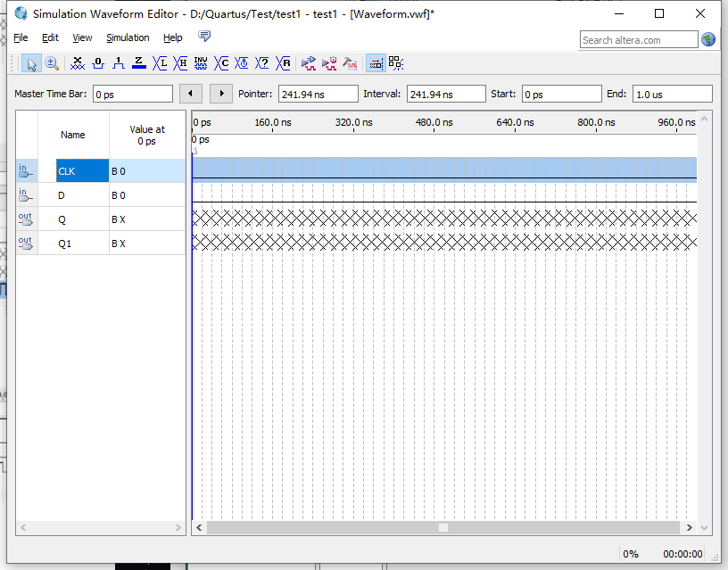Click the Q1 value B X cell
Viewport: 728px width, 570px height.
coord(147,244)
